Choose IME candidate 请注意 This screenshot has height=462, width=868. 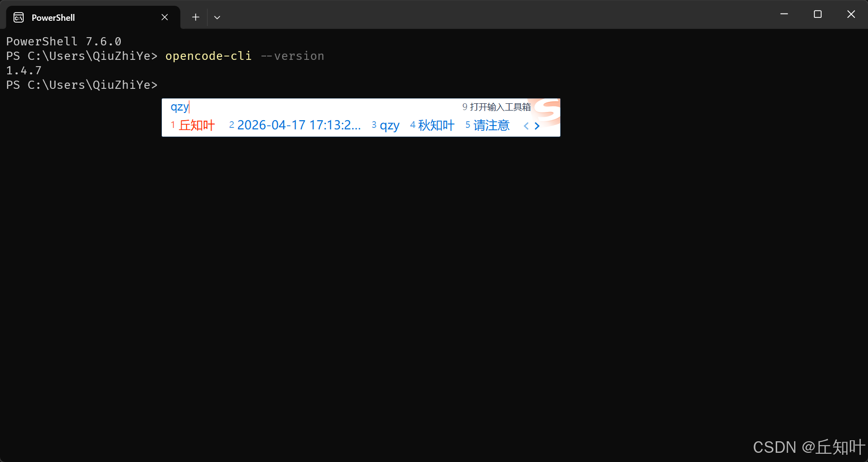click(x=487, y=126)
